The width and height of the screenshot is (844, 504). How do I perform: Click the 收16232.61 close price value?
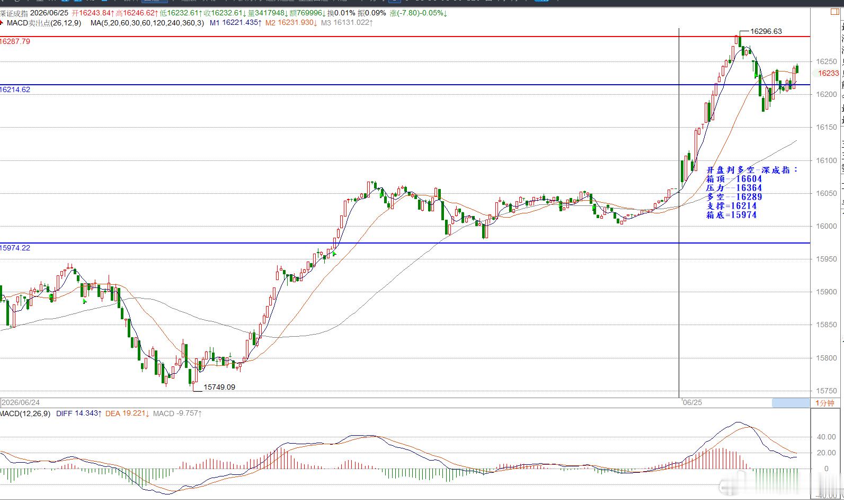[225, 13]
